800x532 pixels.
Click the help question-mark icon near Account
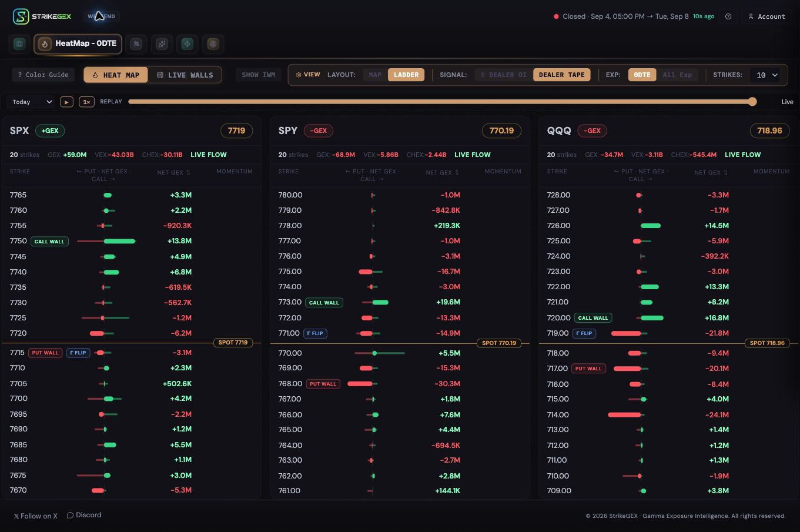[728, 16]
